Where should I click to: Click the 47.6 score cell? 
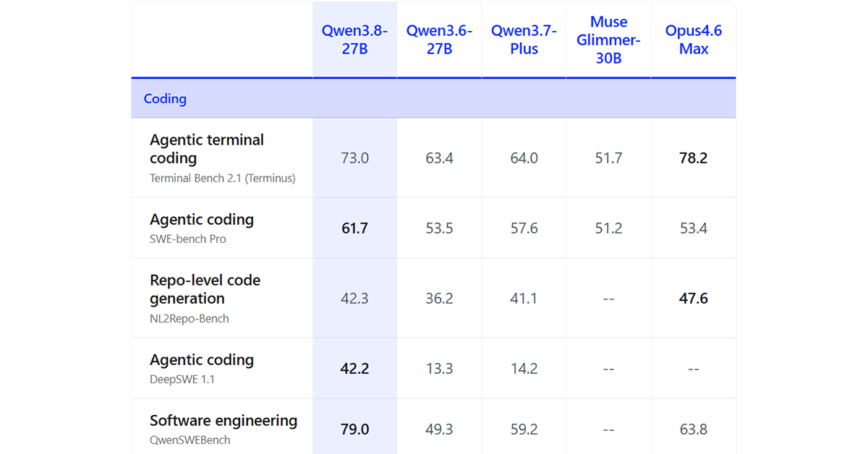click(x=694, y=298)
